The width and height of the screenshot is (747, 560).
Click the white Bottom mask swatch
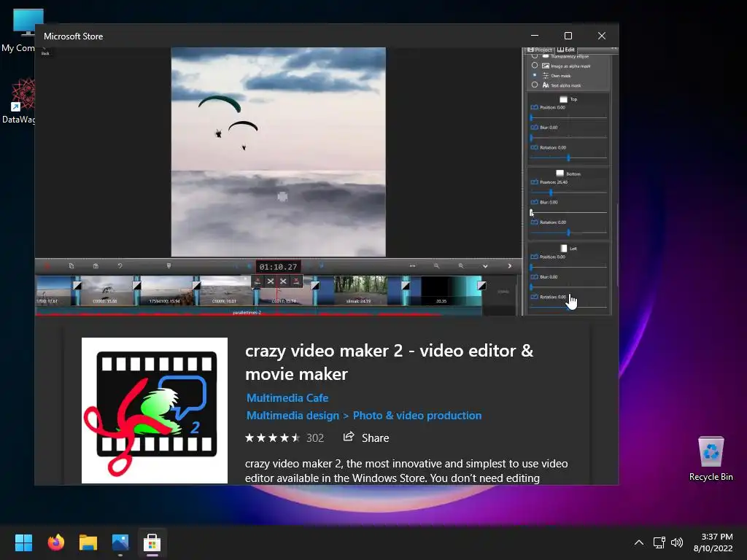[560, 174]
